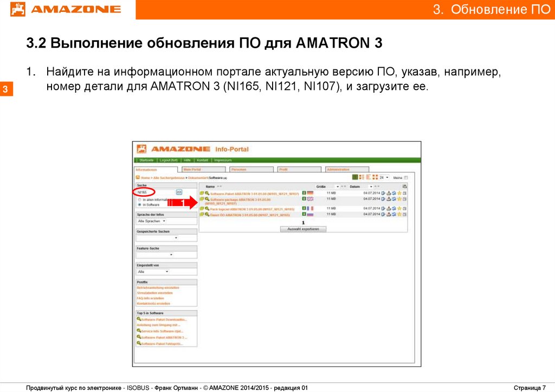Click the Russian flag in the last result row
This screenshot has height=392, width=555.
(x=310, y=214)
